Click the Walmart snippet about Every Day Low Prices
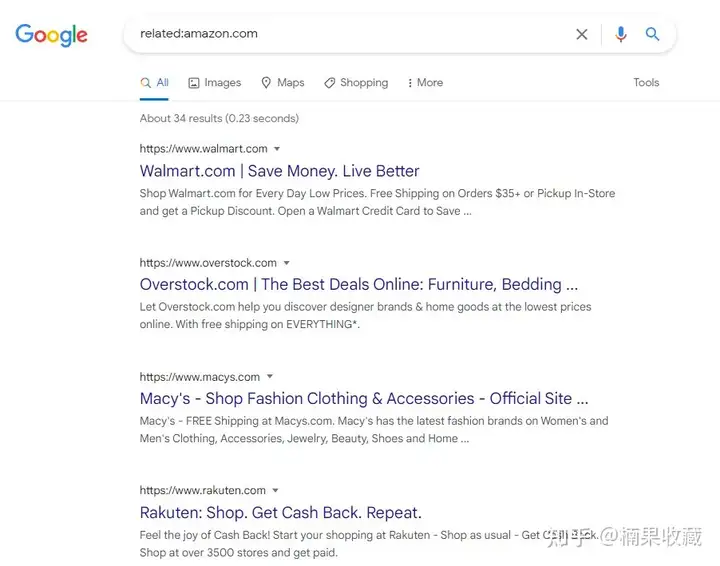 [x=377, y=202]
